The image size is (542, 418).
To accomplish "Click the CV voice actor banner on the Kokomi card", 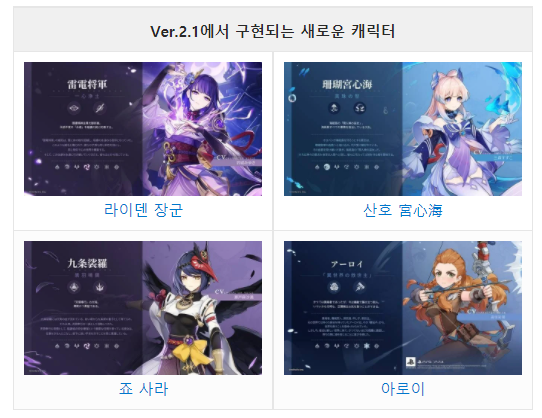I will pos(497,156).
